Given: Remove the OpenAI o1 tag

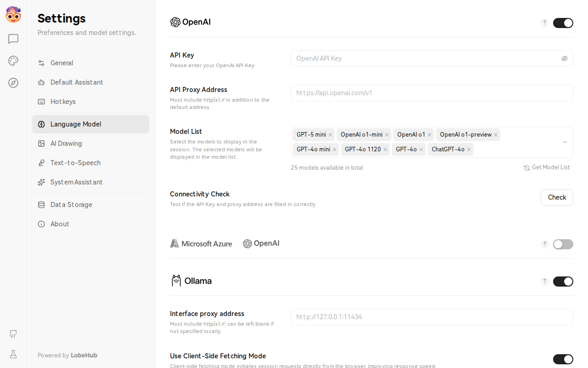Looking at the screenshot, I should click(430, 135).
